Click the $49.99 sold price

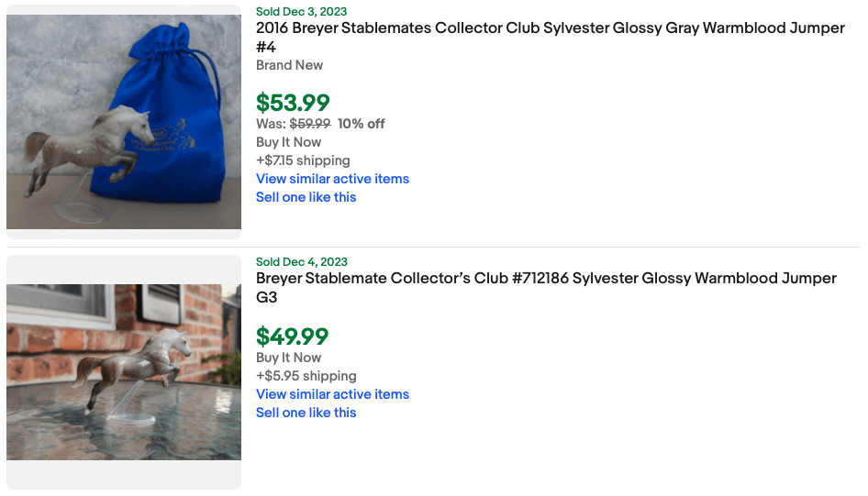click(292, 336)
